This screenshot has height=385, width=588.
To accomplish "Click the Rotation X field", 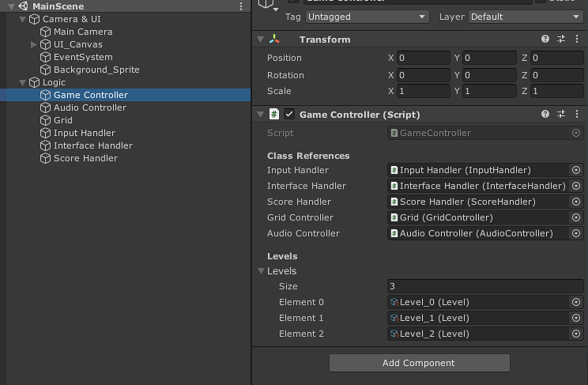I will [x=424, y=75].
